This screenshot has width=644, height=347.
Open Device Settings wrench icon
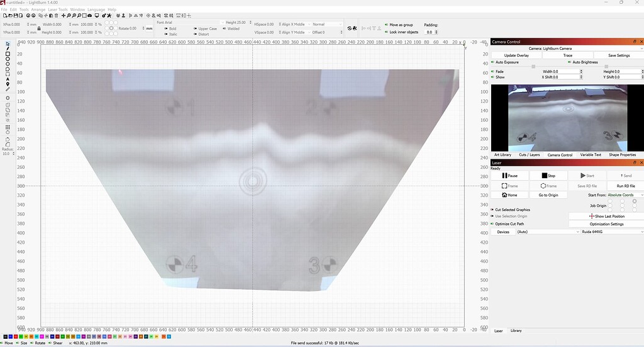[x=109, y=16]
